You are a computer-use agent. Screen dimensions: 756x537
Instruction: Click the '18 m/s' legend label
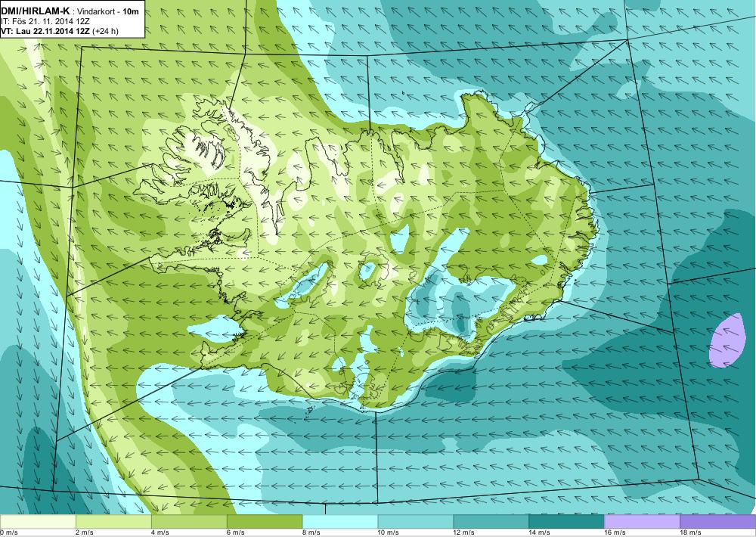pos(690,532)
